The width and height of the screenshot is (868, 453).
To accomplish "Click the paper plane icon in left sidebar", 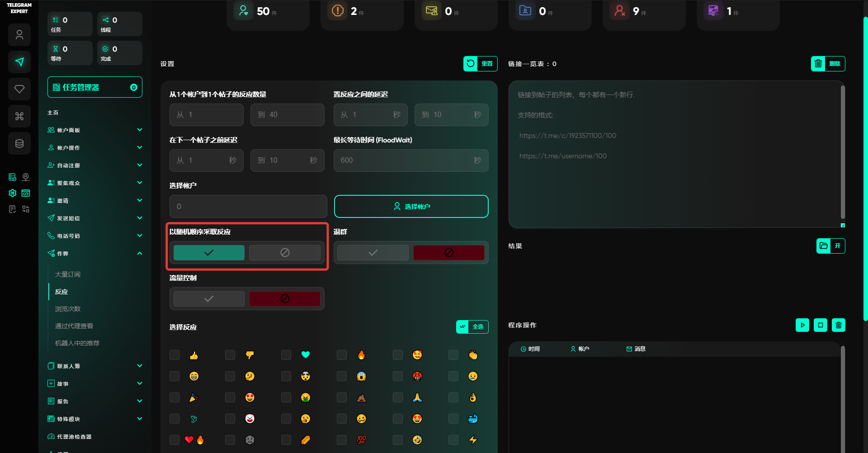I will pos(19,62).
